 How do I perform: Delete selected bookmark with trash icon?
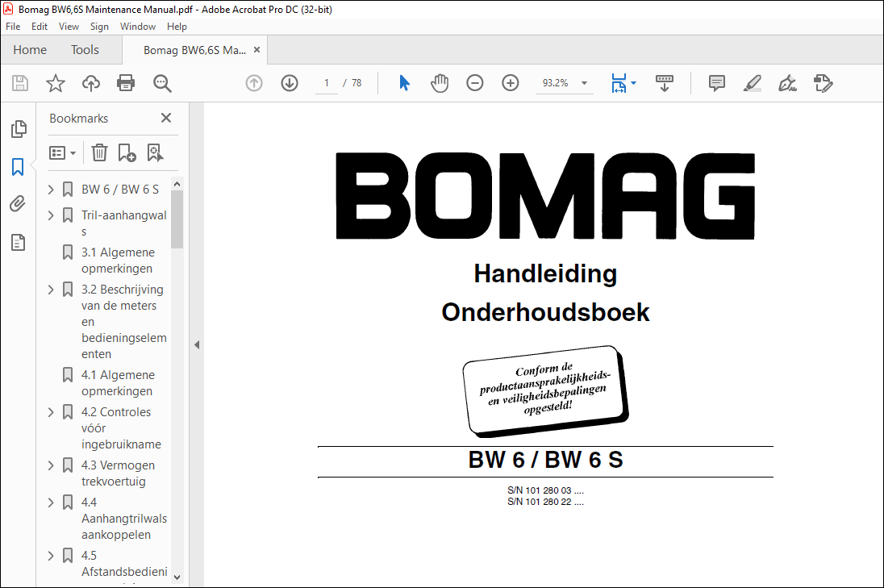point(99,152)
